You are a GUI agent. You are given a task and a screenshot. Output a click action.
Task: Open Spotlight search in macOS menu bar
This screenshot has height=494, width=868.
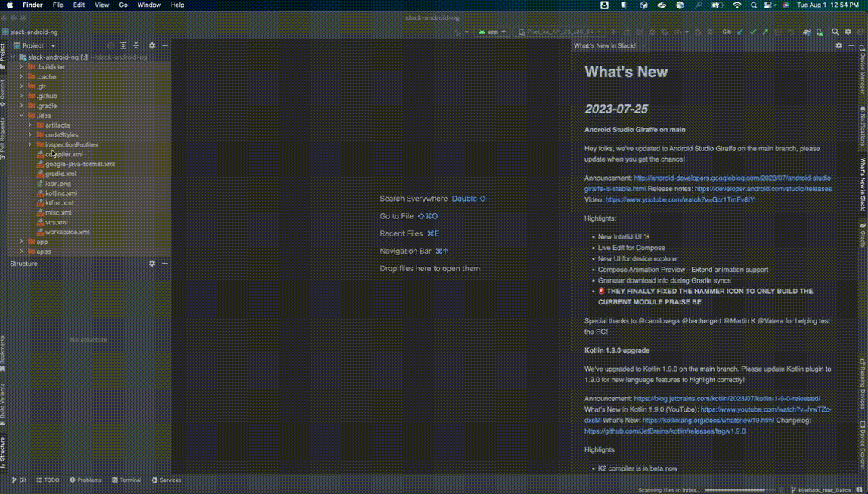point(753,5)
